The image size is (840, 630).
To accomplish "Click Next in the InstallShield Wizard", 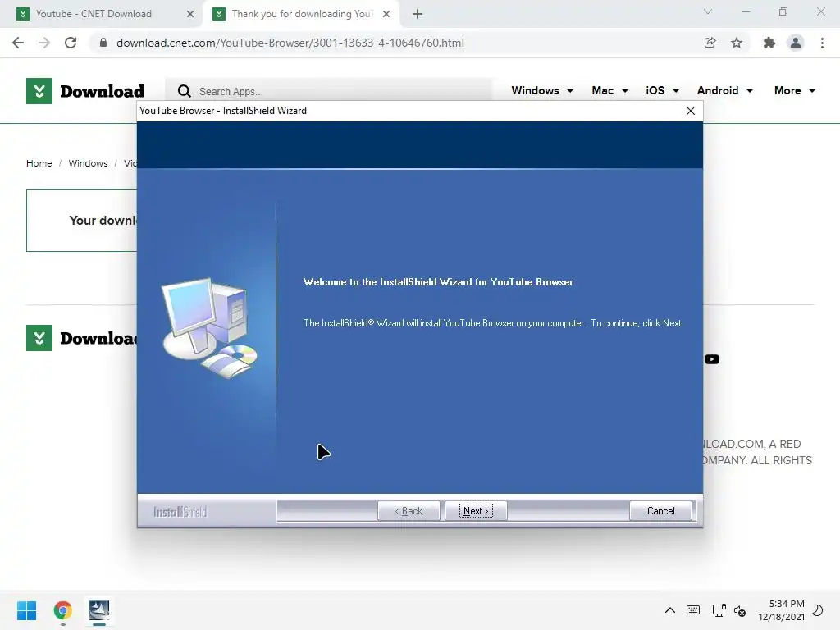I will tap(476, 510).
